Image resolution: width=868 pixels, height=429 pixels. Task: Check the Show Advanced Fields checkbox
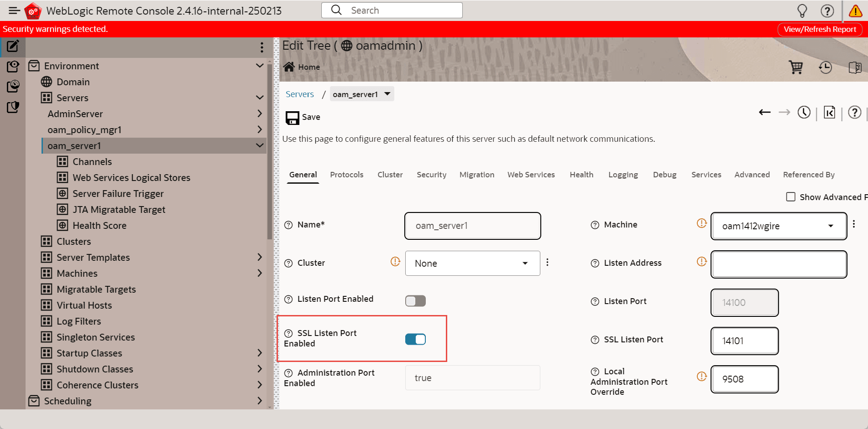click(791, 197)
